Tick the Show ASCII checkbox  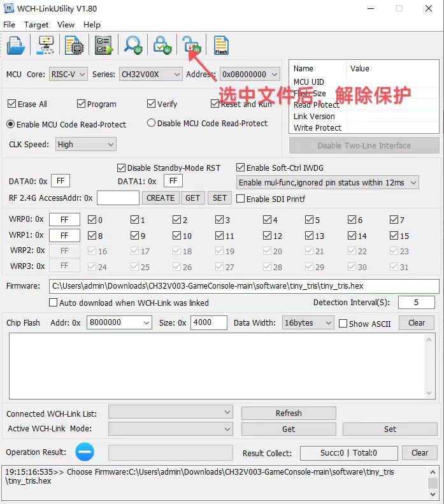point(343,323)
